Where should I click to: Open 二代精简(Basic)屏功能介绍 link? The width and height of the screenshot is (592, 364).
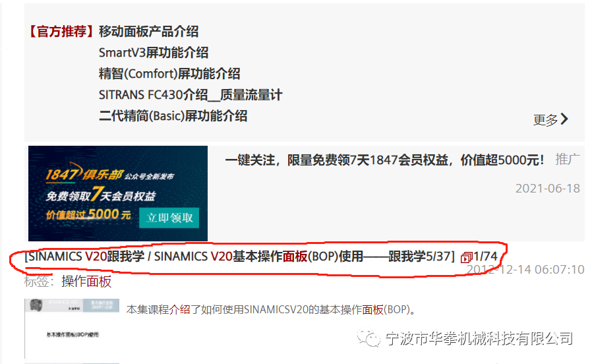pyautogui.click(x=173, y=116)
